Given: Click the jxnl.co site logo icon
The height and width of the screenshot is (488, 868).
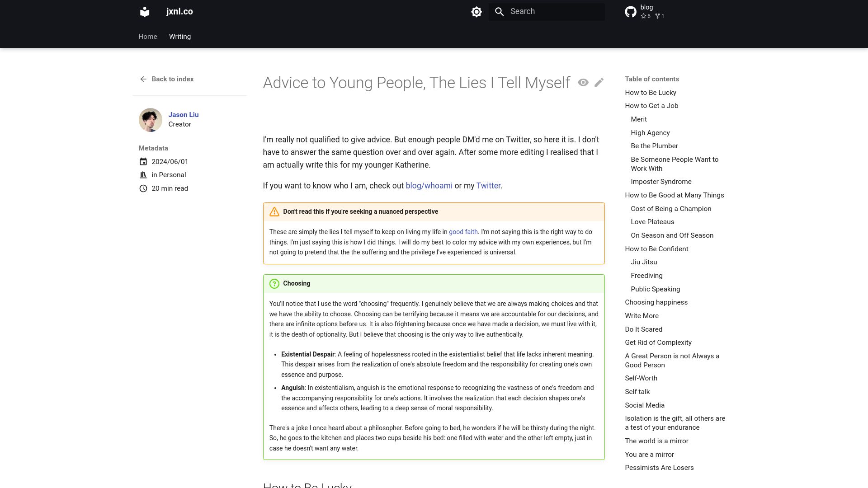Looking at the screenshot, I should (x=145, y=12).
